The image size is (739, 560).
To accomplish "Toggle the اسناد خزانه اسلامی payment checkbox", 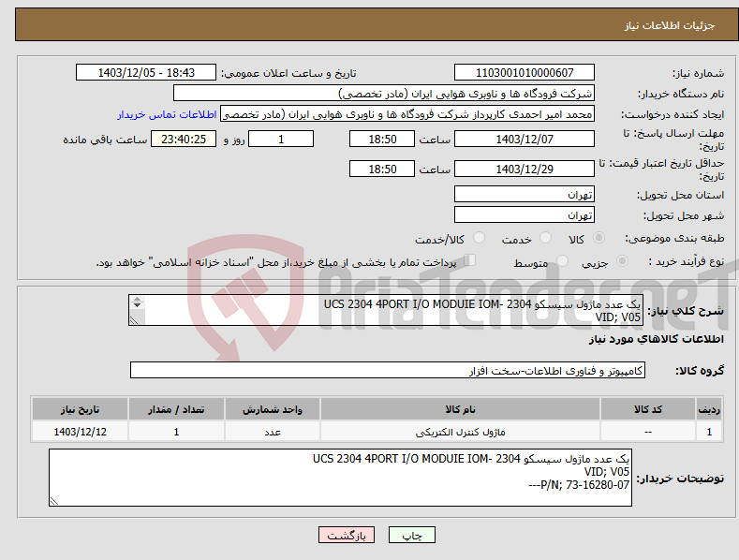I will click(469, 260).
